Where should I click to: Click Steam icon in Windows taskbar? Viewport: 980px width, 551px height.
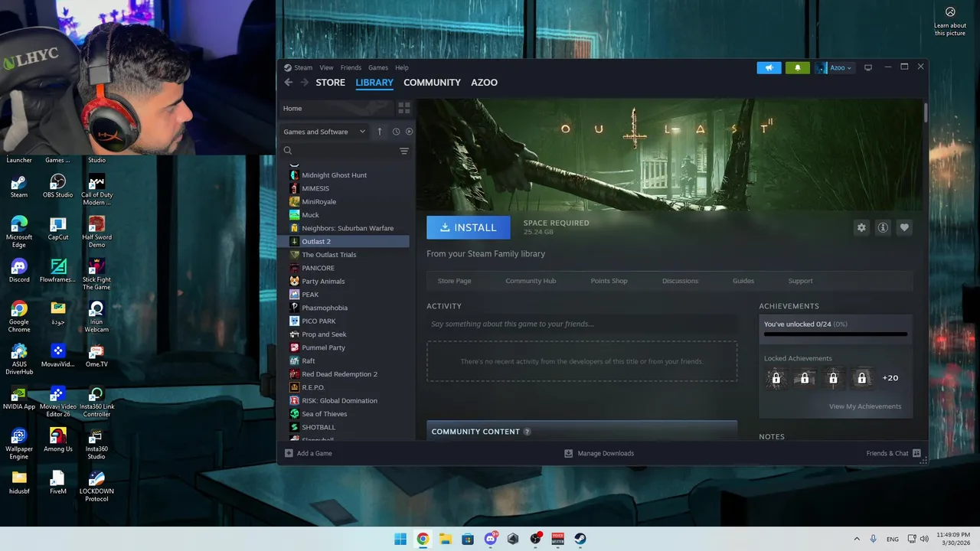click(x=580, y=539)
